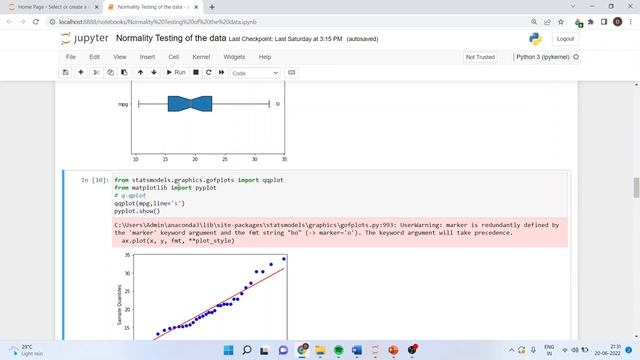Screen dimensions: 640x360
Task: Click the Q-Q plot output image
Action: (202, 296)
